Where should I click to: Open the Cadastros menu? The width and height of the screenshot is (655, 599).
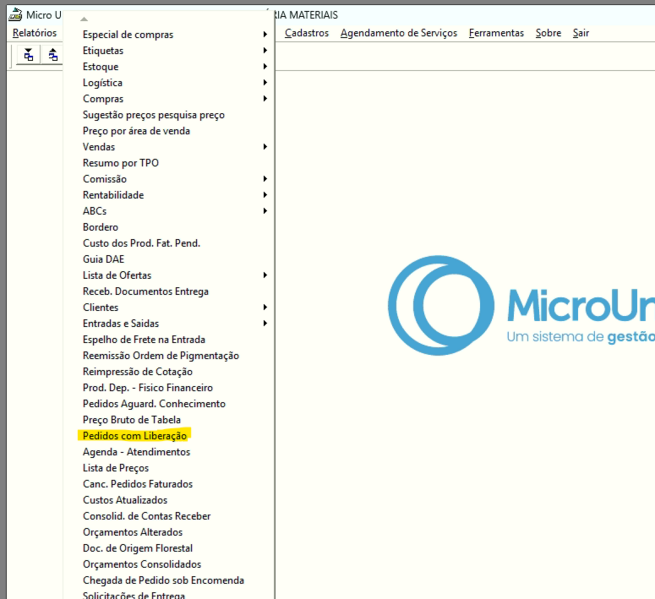pyautogui.click(x=307, y=33)
